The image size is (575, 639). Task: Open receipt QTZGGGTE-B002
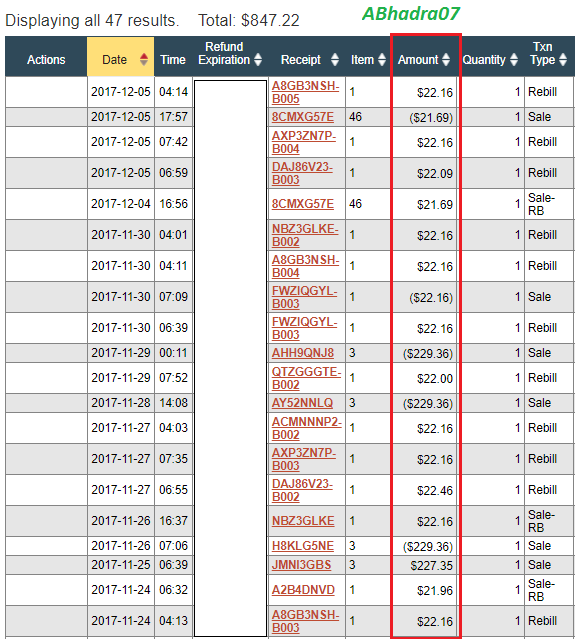click(306, 378)
